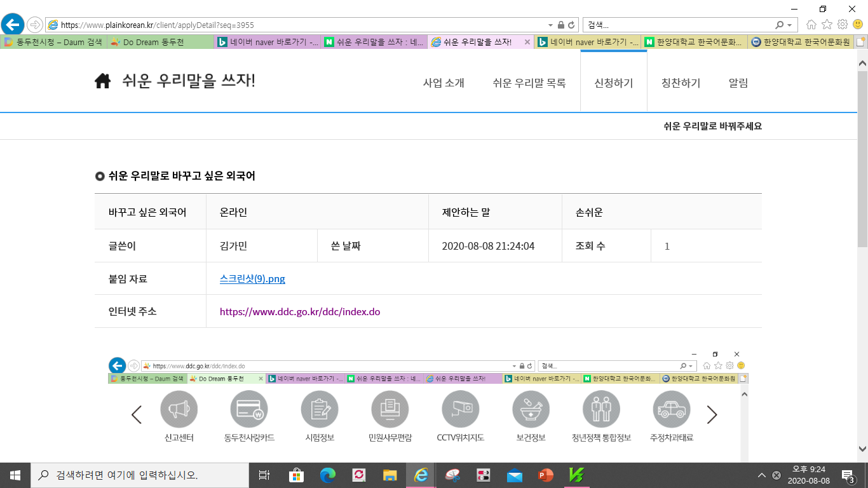The height and width of the screenshot is (488, 868).
Task: Expand the address bar URL dropdown arrow
Action: pyautogui.click(x=550, y=25)
